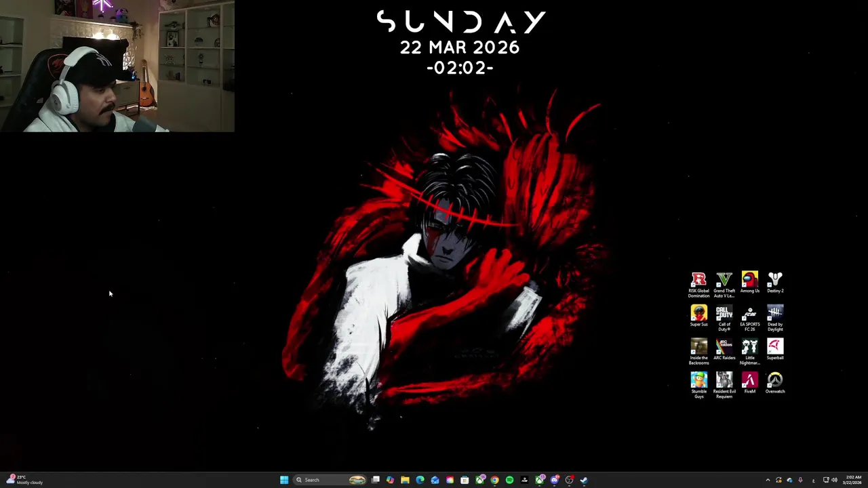Screen dimensions: 868x488
Task: Open RISK Global Domination desktop shortcut
Action: pyautogui.click(x=698, y=285)
